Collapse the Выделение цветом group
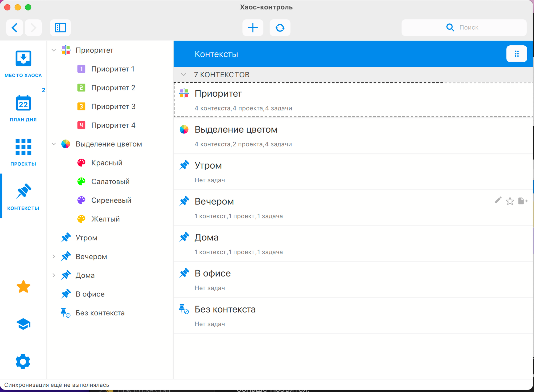534x392 pixels. tap(53, 144)
